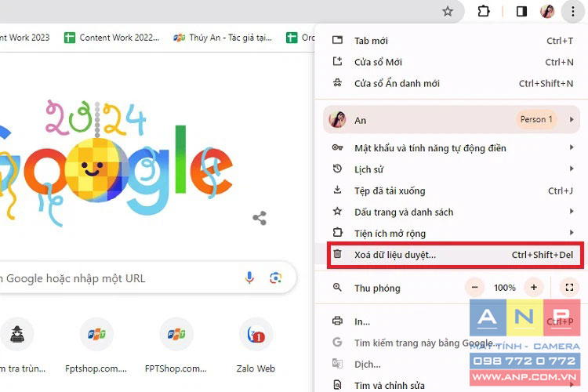Select Cửa sổ Mới menu item
The image size is (588, 392).
[452, 62]
